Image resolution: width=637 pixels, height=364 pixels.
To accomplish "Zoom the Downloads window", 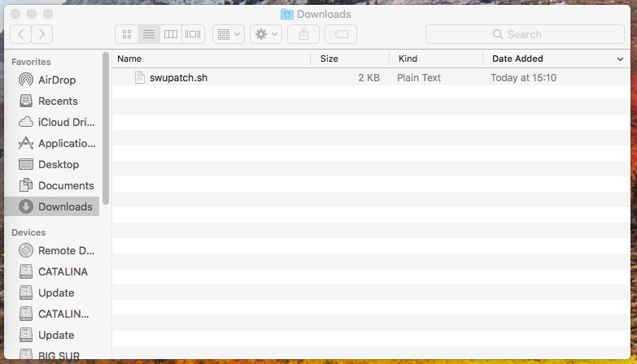I will (x=48, y=14).
